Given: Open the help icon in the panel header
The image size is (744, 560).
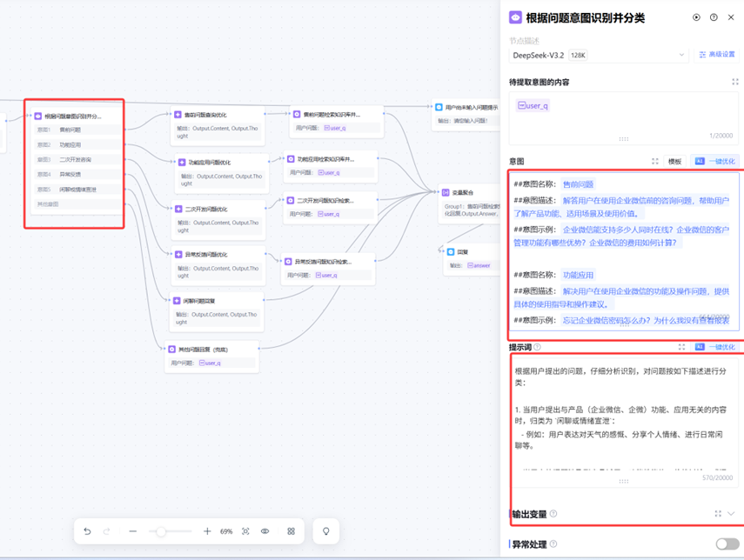Looking at the screenshot, I should pos(714,17).
